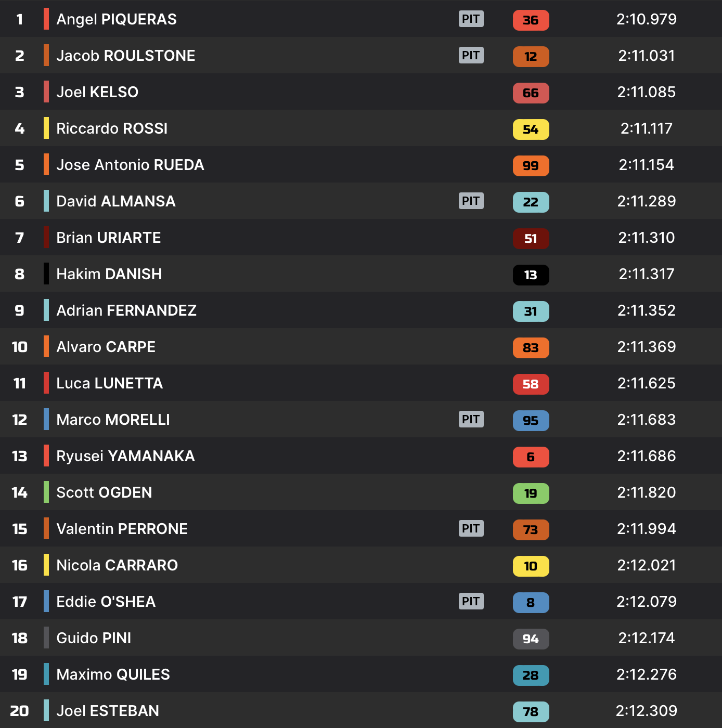
Task: Click the PIT indicator for Valentin Perrone
Action: click(471, 528)
